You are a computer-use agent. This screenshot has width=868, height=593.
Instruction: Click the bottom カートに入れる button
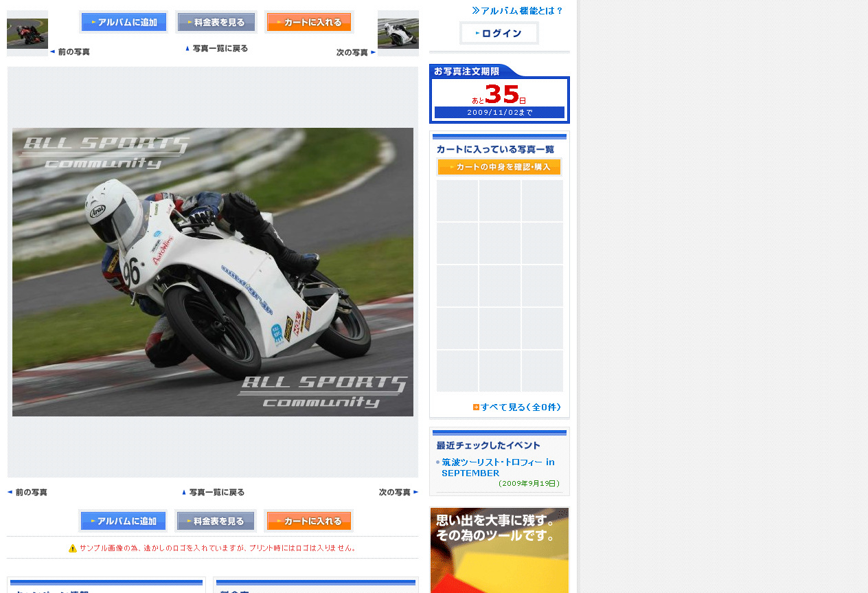[x=309, y=521]
